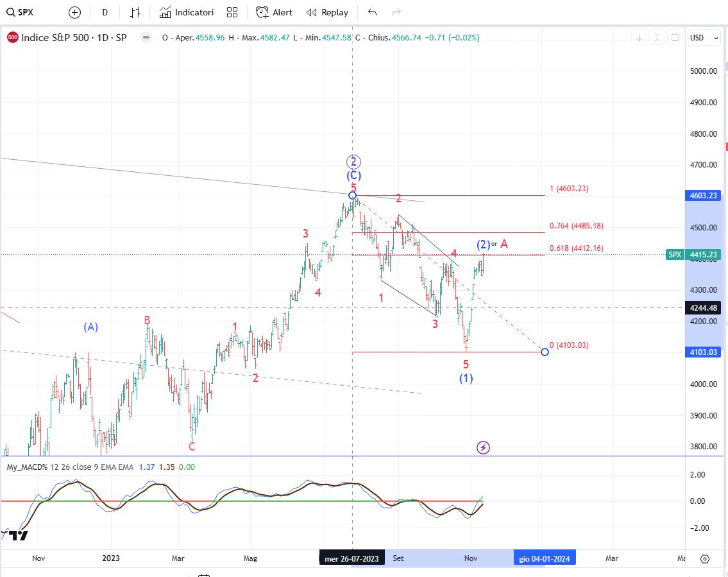Click the 4603.23 blue price axis label
Screen dimensions: 728x577
(x=704, y=196)
